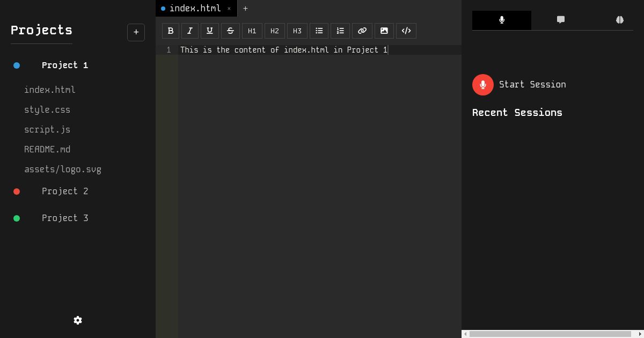This screenshot has height=338, width=644.
Task: Apply bold formatting in the editor toolbar
Action: pos(170,31)
